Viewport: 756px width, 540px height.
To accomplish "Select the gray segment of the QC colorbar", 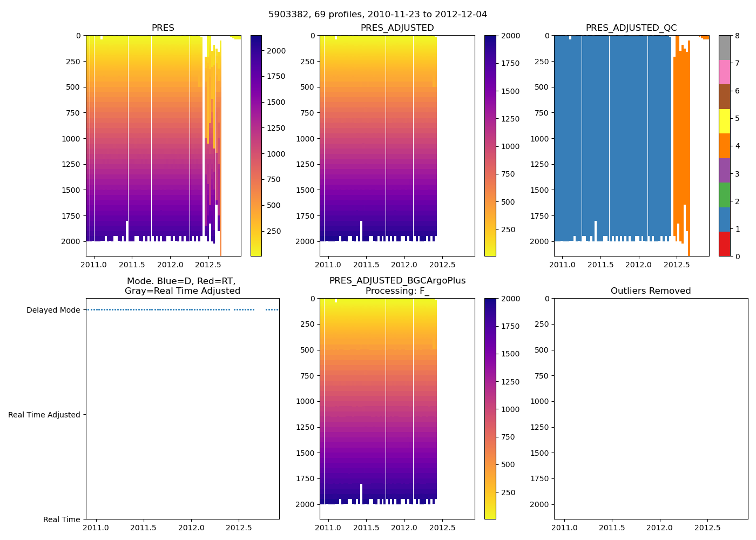I will pos(724,48).
